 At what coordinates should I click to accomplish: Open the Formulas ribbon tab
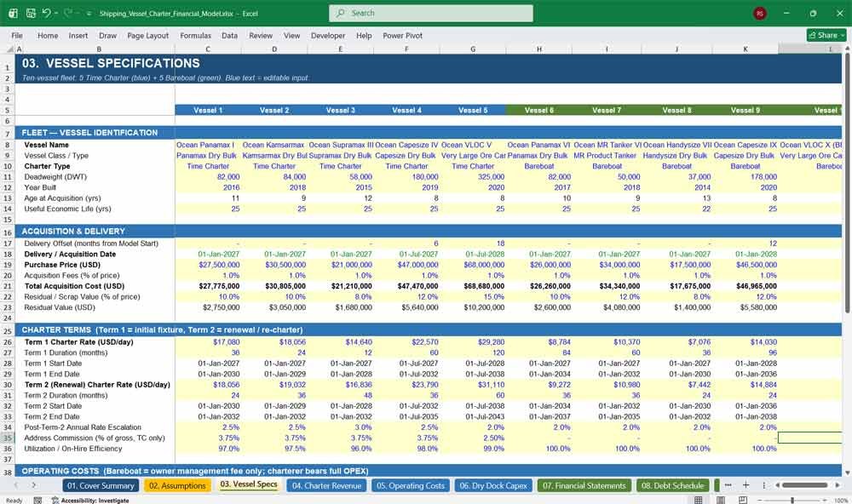coord(196,35)
